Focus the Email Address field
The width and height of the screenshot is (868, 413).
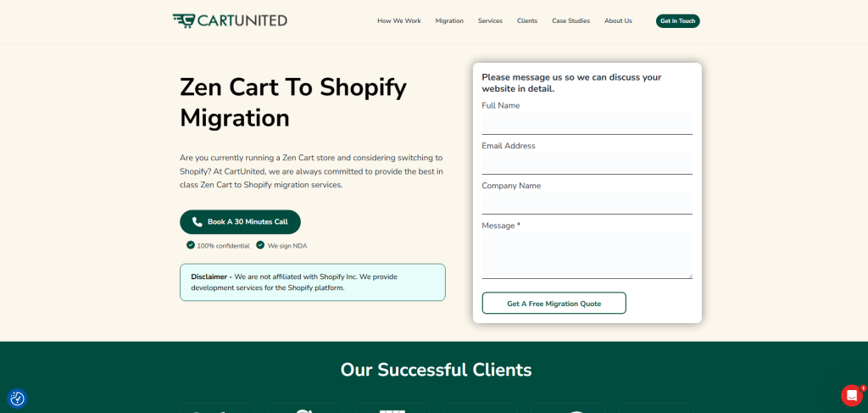(587, 164)
